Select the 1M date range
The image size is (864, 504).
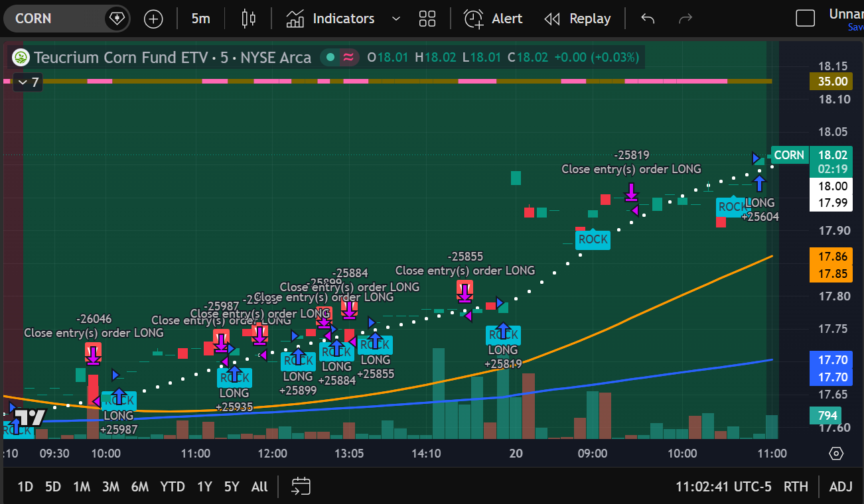tap(82, 487)
